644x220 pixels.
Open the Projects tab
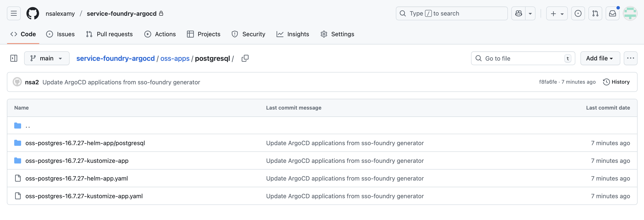click(204, 34)
